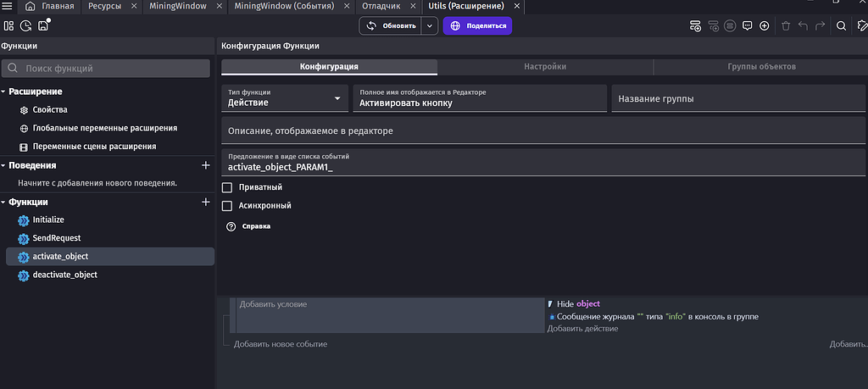Click the Название группы field
Image resolution: width=868 pixels, height=389 pixels.
[738, 98]
